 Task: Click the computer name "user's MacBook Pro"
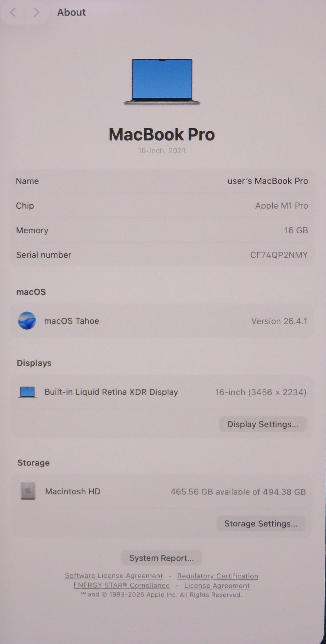268,181
